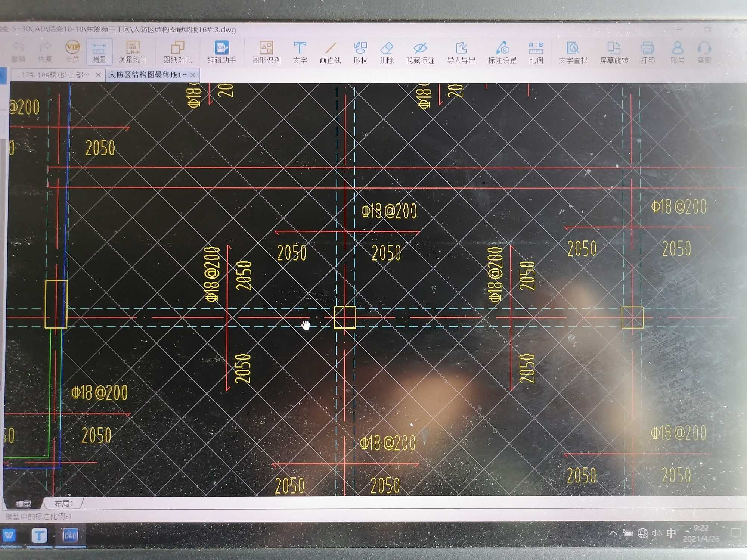
Task: Open the Scale (比例) setting
Action: point(536,53)
